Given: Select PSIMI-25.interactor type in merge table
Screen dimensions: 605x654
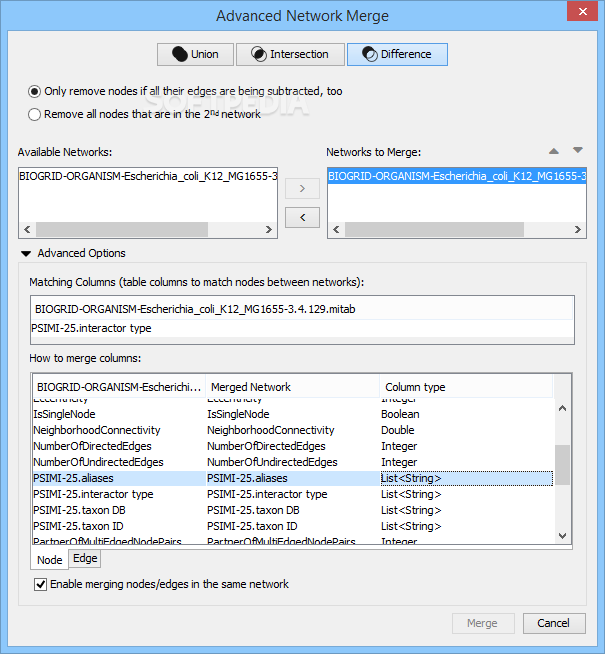Looking at the screenshot, I should 119,494.
